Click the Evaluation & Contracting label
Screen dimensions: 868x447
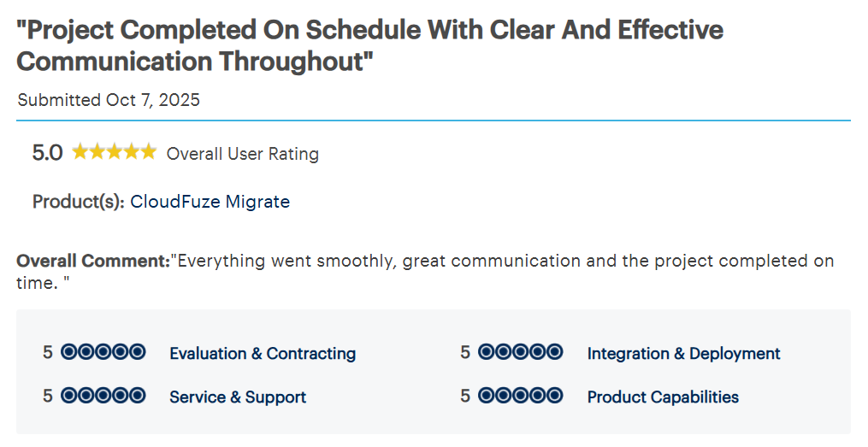coord(263,354)
